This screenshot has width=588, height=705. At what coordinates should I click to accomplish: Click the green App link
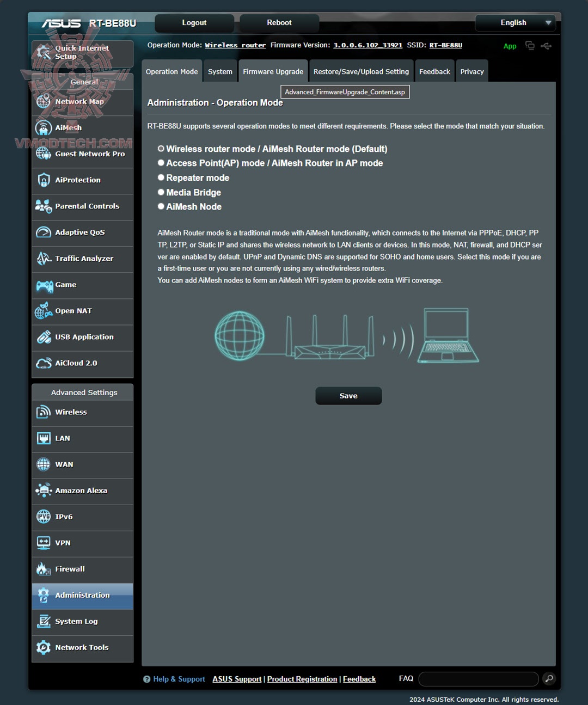pos(510,46)
